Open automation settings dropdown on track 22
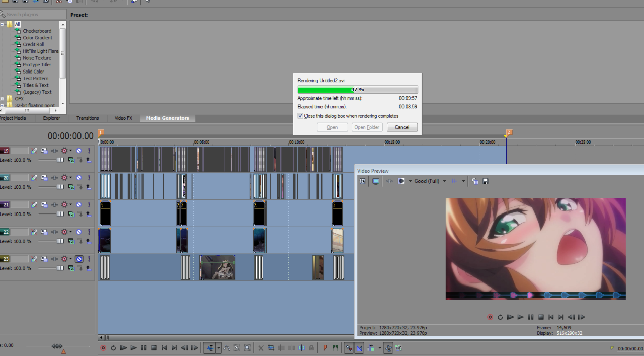This screenshot has width=644, height=356. [70, 232]
